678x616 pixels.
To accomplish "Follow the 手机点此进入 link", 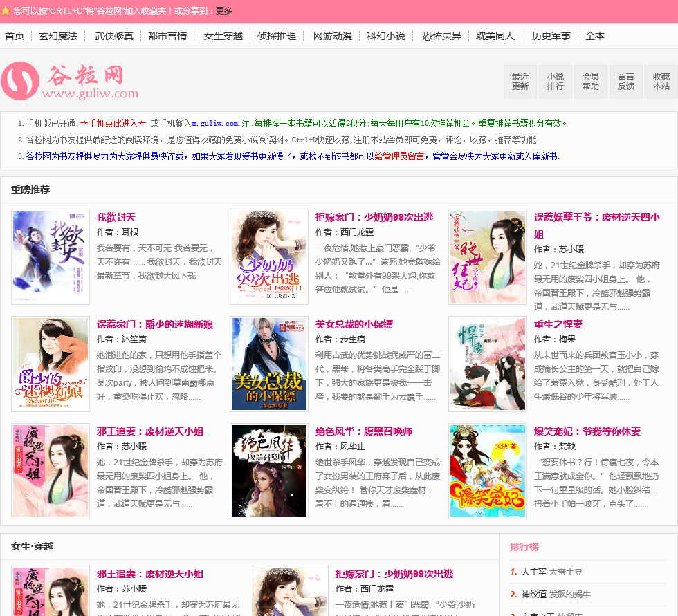I will click(x=113, y=124).
